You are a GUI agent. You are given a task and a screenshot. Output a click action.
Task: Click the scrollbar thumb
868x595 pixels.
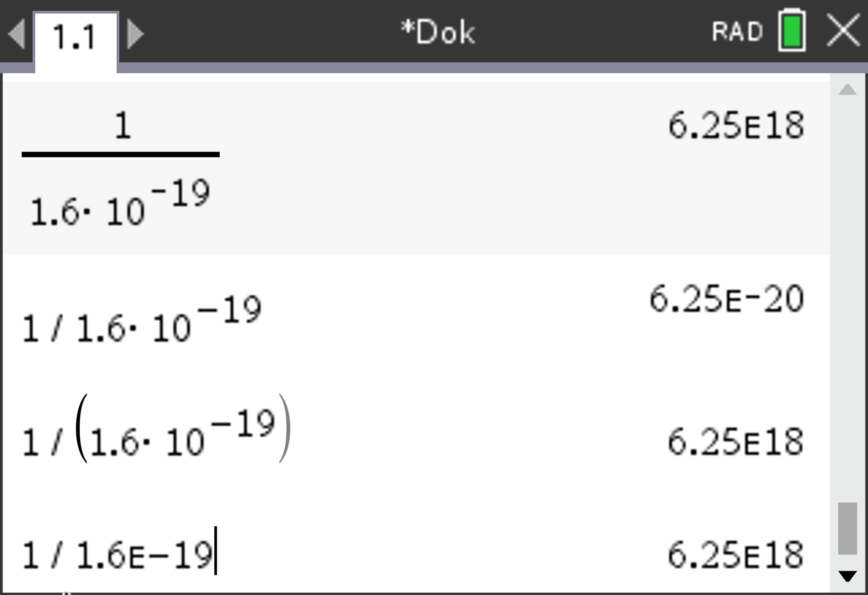(x=847, y=528)
